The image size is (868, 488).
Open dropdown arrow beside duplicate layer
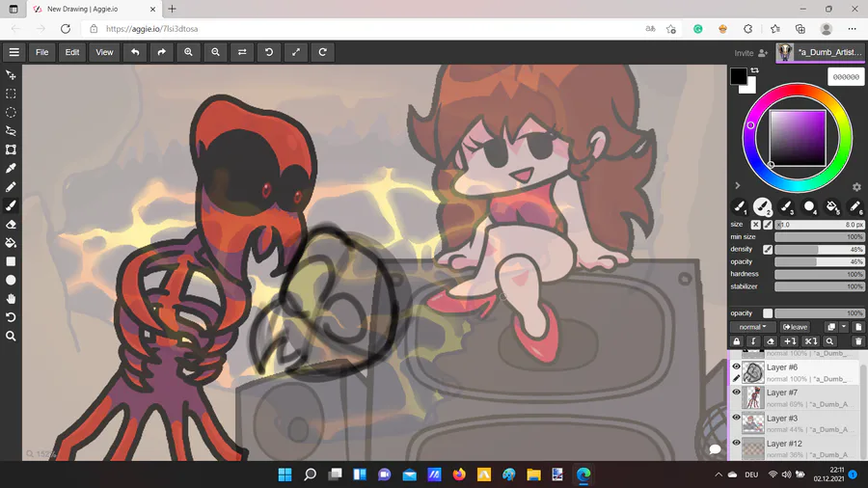point(844,327)
